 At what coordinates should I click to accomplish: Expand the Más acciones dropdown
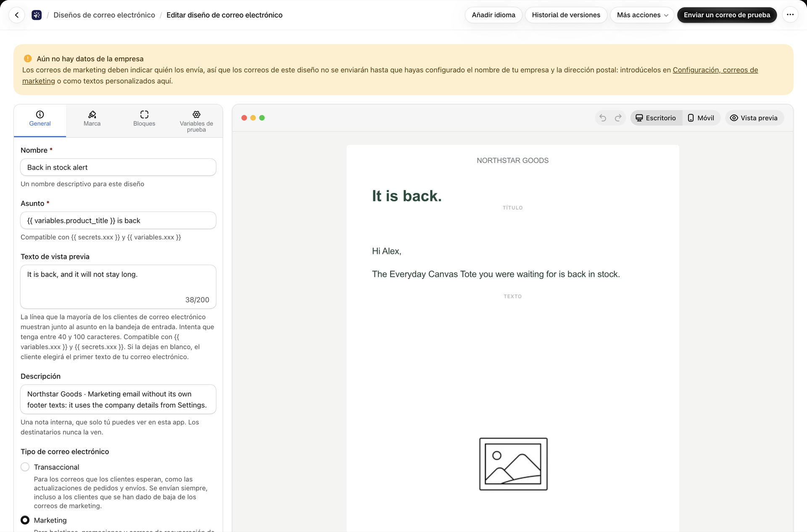[642, 15]
